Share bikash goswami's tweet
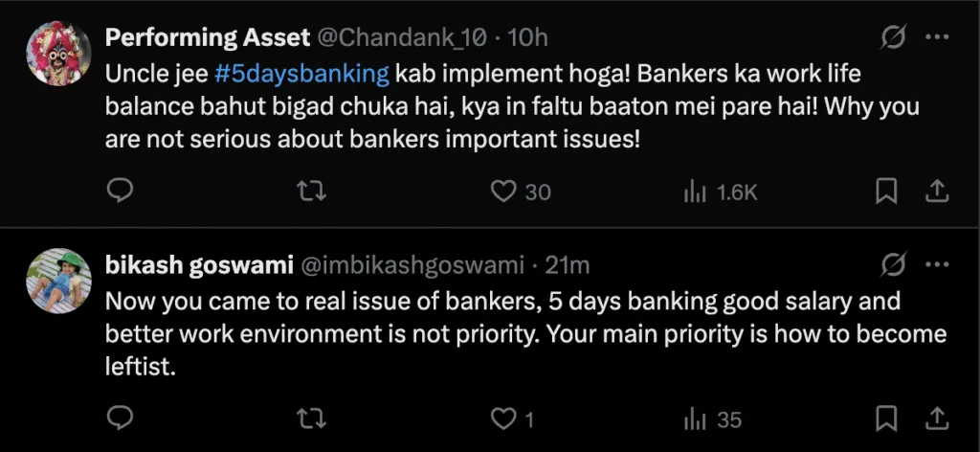The width and height of the screenshot is (980, 452). click(934, 418)
